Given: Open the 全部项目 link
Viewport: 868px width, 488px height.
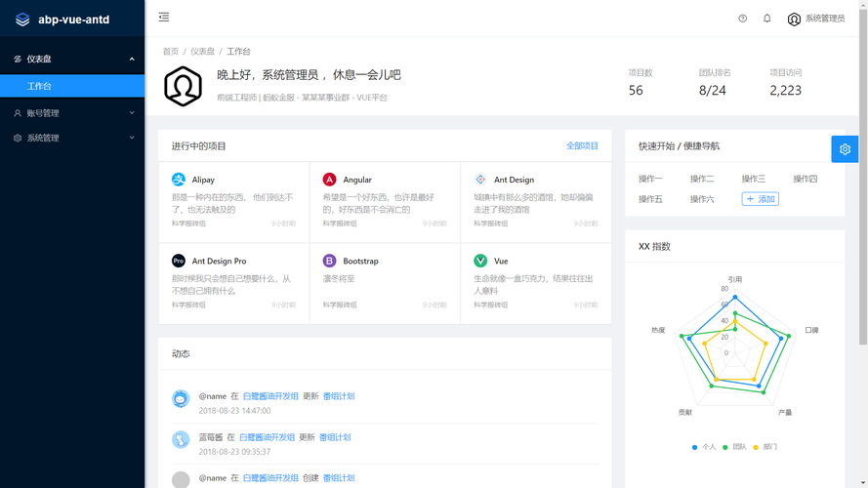Looking at the screenshot, I should click(x=582, y=145).
